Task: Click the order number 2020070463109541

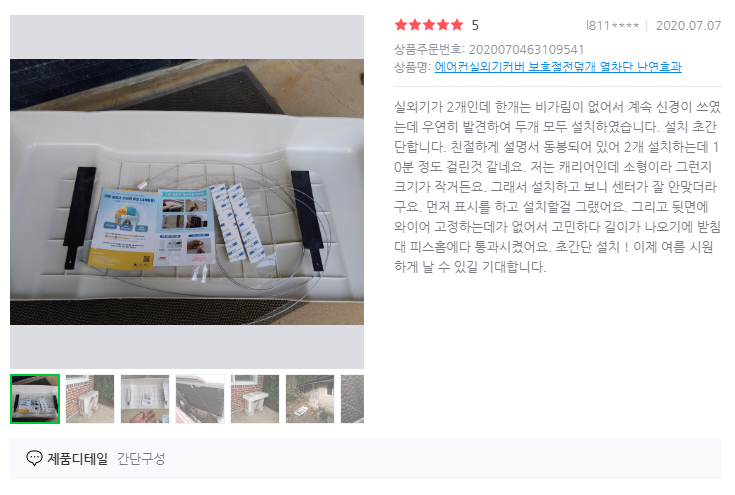Action: coord(526,50)
